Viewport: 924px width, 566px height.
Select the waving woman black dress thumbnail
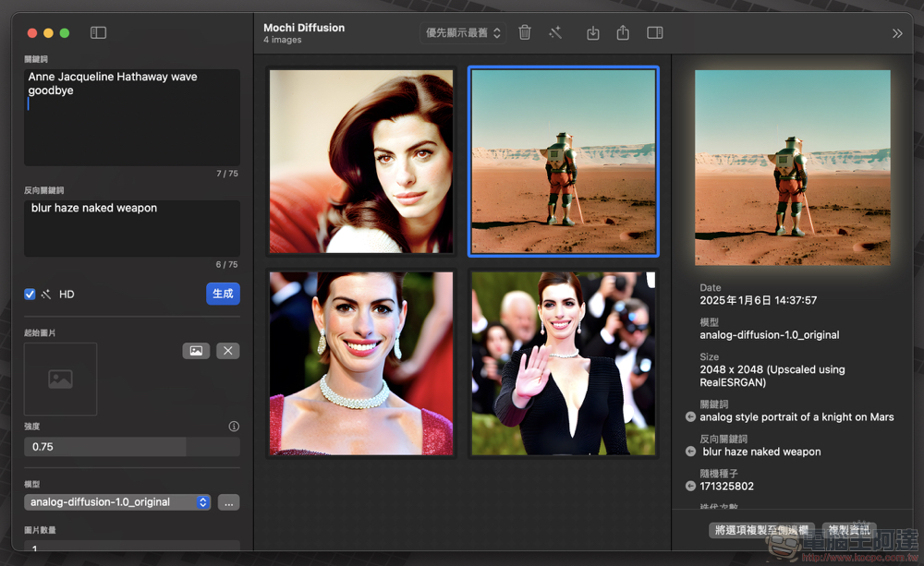click(x=564, y=364)
